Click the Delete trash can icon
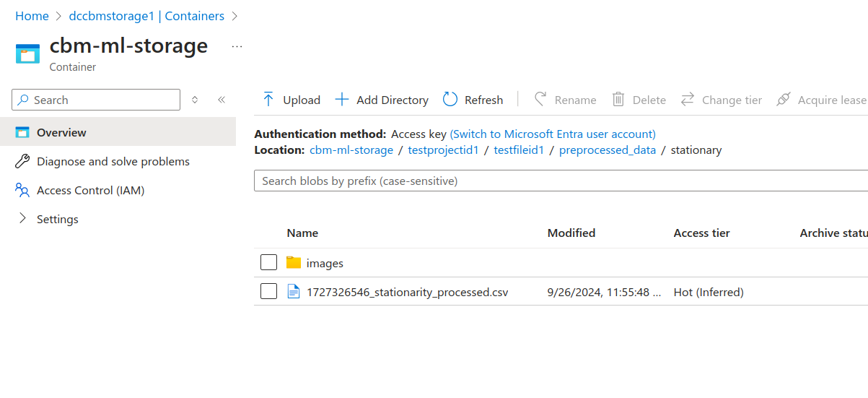Viewport: 868px width, 398px height. click(x=618, y=100)
